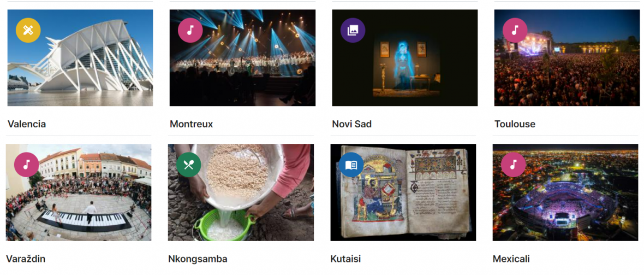Click the blue literature book icon on Kutaisi
644x275 pixels.
click(x=351, y=165)
